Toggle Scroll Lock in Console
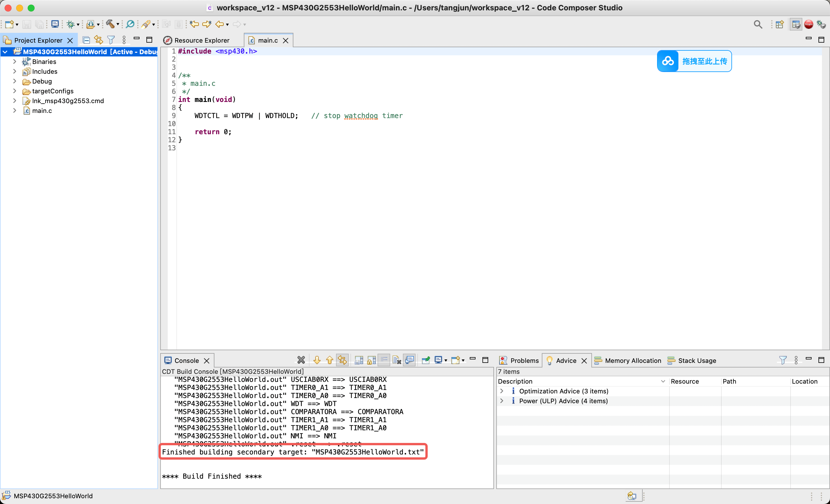 click(371, 360)
